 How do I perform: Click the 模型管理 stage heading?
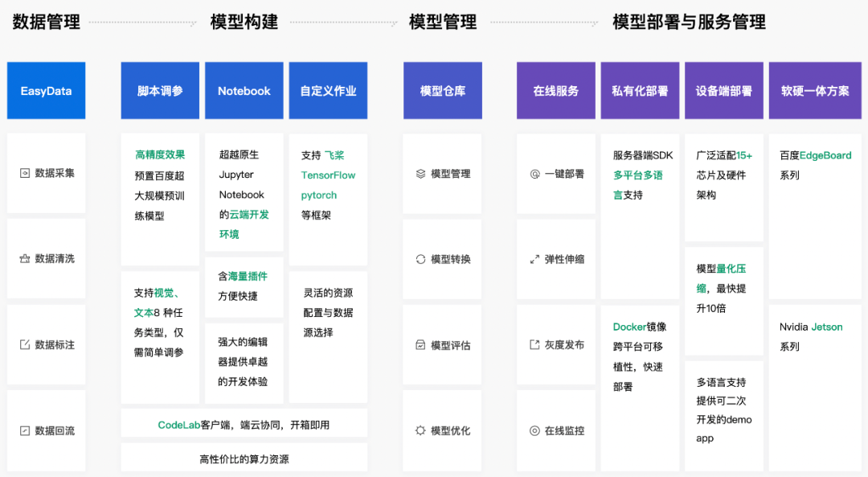click(443, 23)
